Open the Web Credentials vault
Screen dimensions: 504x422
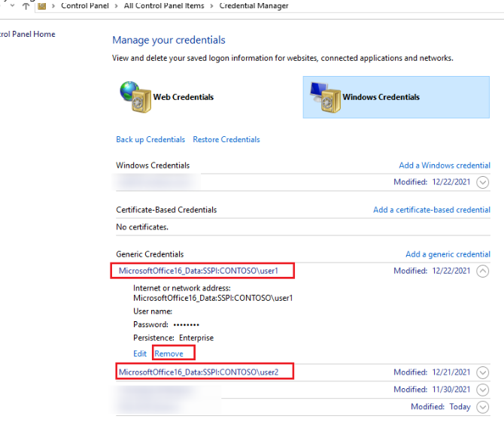tap(167, 97)
